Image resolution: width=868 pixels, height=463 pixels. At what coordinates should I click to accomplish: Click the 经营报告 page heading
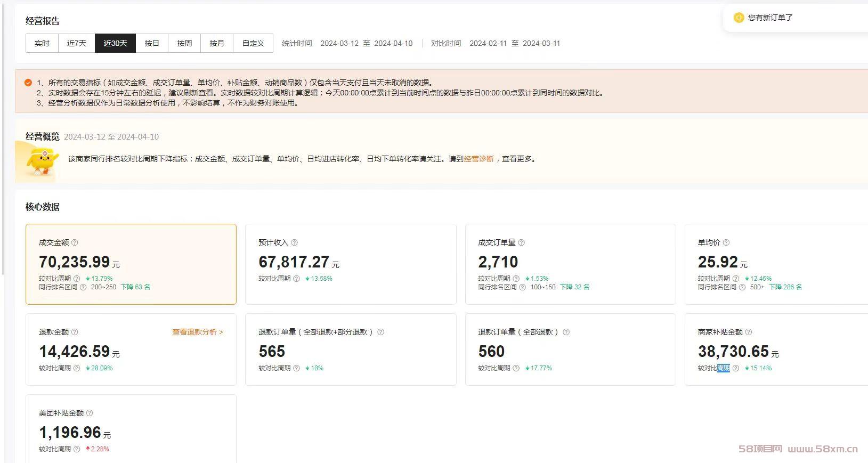[43, 21]
